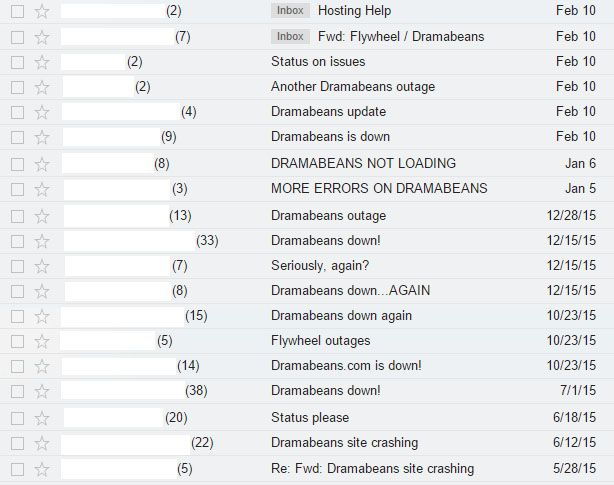Screen dimensions: 614x485
Task: Star the Dramabeans down again email
Action: coord(42,317)
